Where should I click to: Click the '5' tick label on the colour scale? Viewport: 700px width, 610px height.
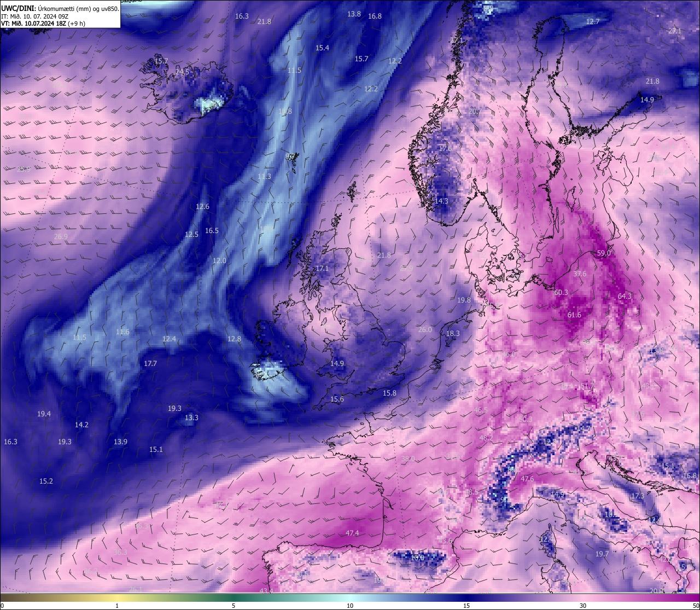[234, 606]
